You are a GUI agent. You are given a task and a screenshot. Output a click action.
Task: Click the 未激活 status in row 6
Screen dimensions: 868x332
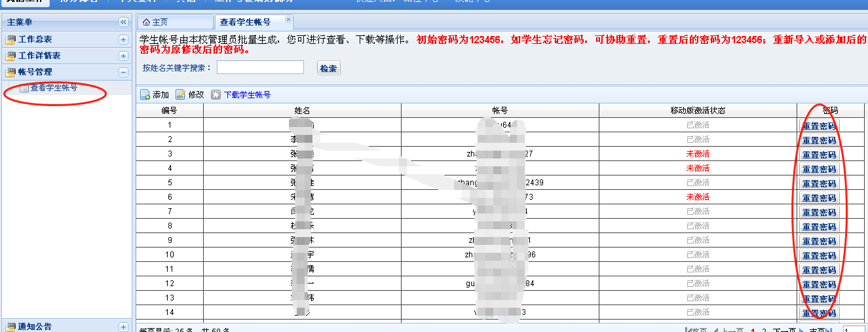coord(698,197)
